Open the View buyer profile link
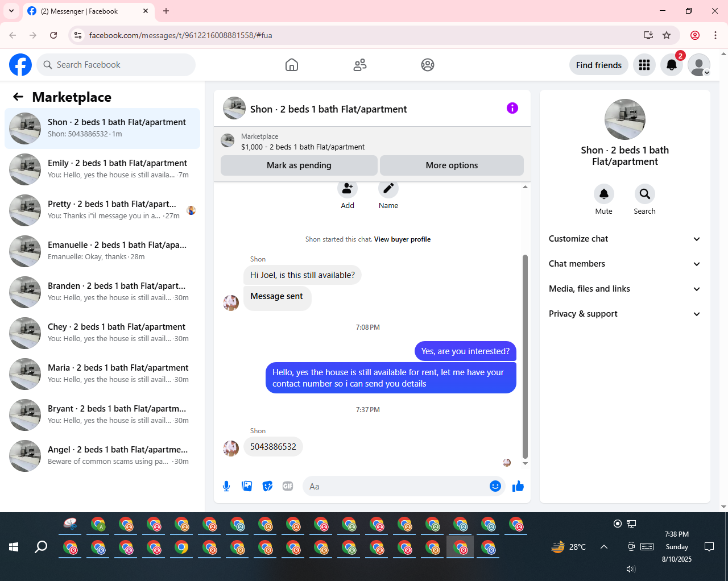The width and height of the screenshot is (728, 581). tap(402, 239)
